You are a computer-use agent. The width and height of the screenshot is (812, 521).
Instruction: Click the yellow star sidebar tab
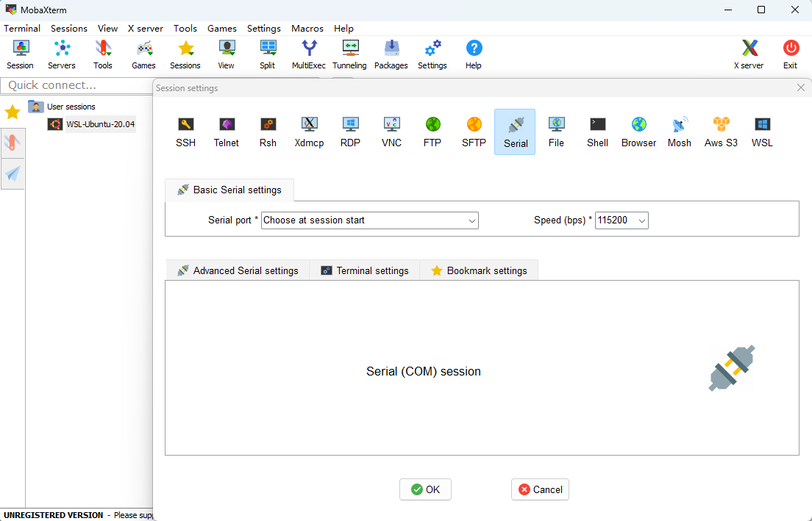13,111
